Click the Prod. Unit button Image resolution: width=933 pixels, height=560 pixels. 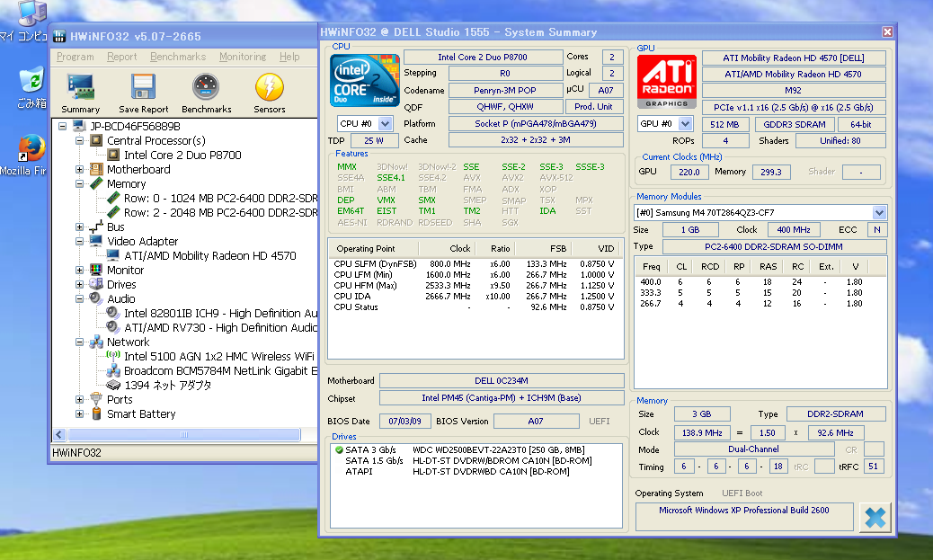pyautogui.click(x=593, y=107)
